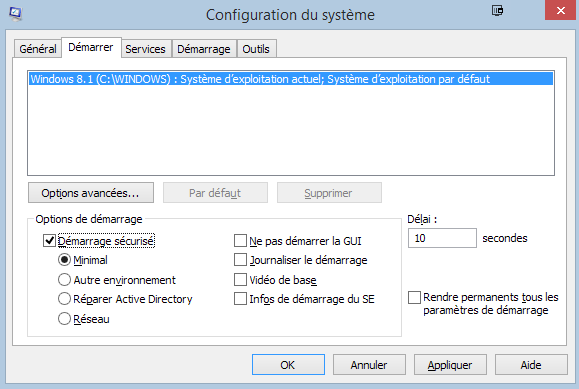The width and height of the screenshot is (579, 389).
Task: Click the system configuration icon in title bar
Action: coord(15,14)
